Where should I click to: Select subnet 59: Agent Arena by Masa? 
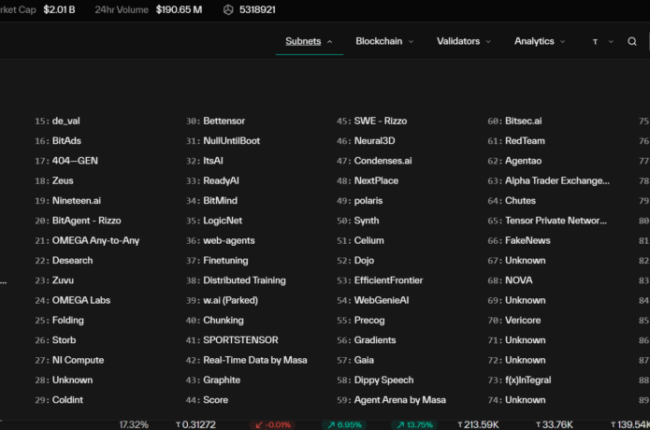tap(391, 399)
